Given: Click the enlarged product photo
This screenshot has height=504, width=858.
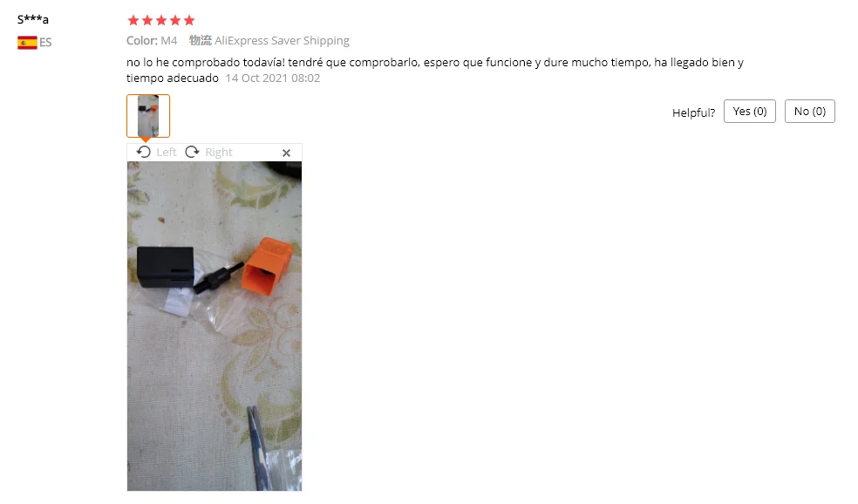Looking at the screenshot, I should [214, 326].
